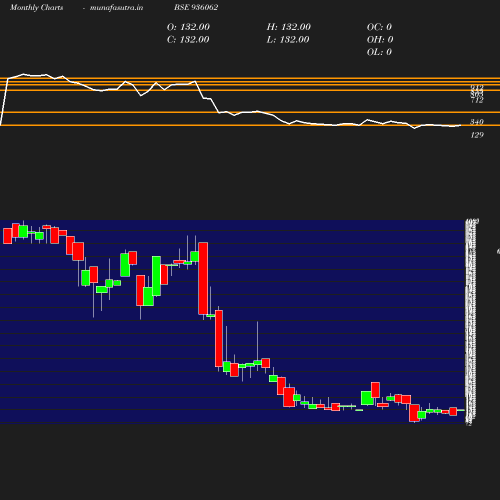The image size is (500, 500).
Task: Select the close value "C: 132.00"
Action: coord(188,40)
